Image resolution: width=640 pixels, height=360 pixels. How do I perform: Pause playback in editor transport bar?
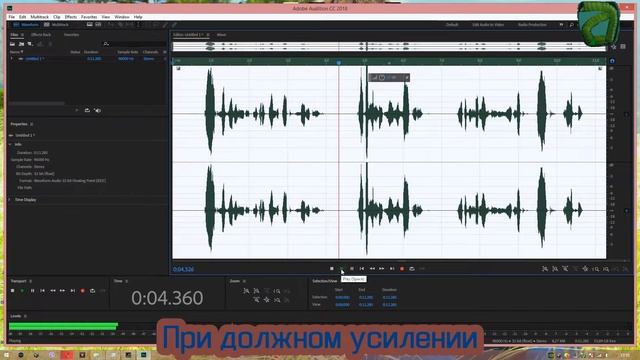click(x=352, y=269)
